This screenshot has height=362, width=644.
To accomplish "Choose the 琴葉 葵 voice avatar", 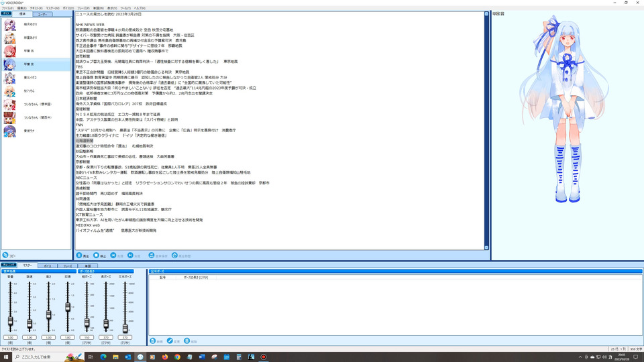I will pyautogui.click(x=10, y=64).
